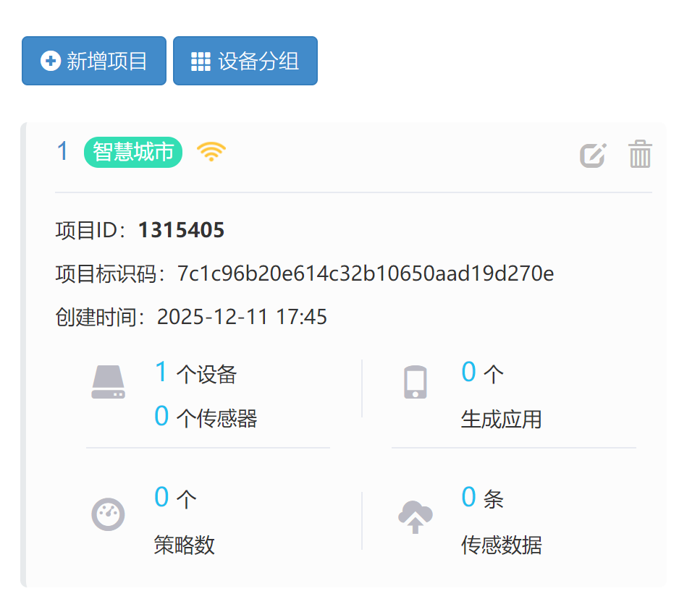Click the 项目ID： label
The image size is (700, 612).
91,231
